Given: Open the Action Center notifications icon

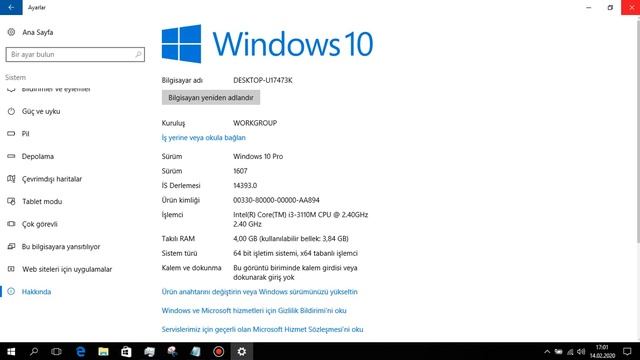Looking at the screenshot, I should (627, 351).
